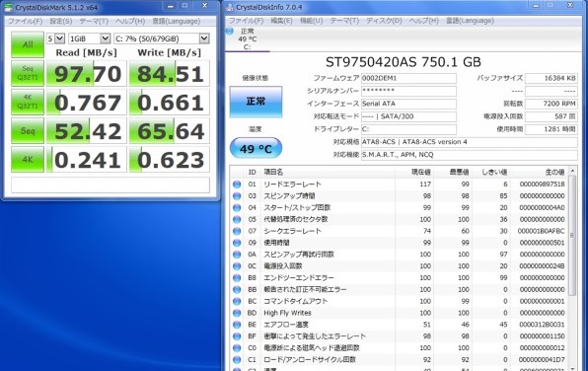This screenshot has height=371, width=588.
Task: Click the 生の値 column header
Action: tap(540, 173)
